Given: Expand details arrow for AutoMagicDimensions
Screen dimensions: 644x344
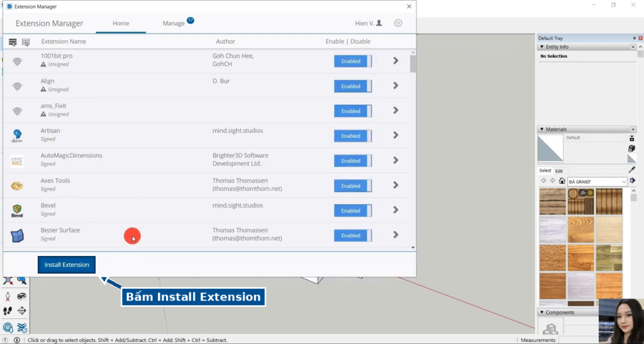Looking at the screenshot, I should pos(396,160).
